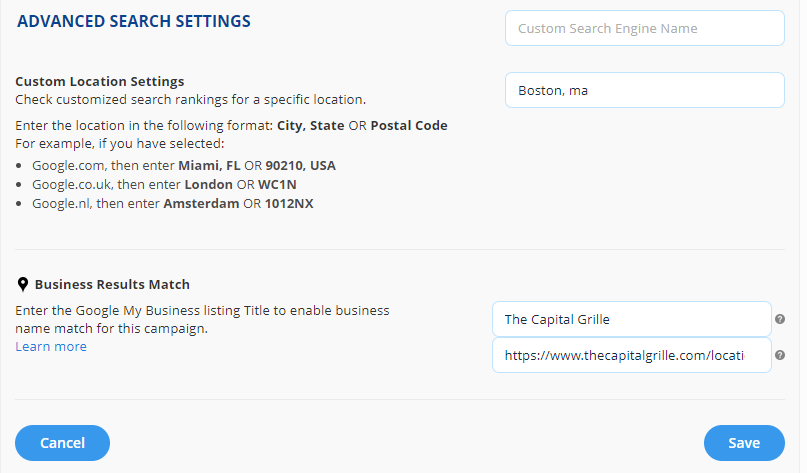The height and width of the screenshot is (473, 807).
Task: Click the Custom Location Settings label
Action: (x=100, y=82)
